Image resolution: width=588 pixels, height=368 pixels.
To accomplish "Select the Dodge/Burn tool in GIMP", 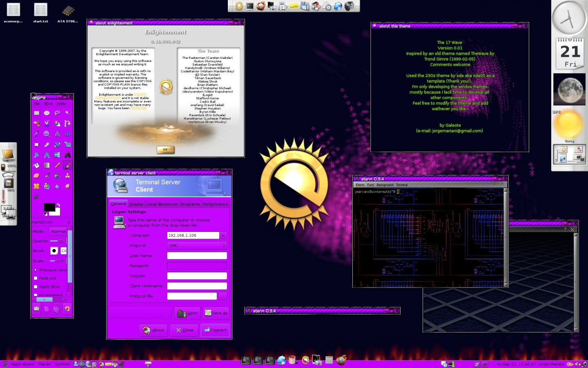I will coord(36,197).
